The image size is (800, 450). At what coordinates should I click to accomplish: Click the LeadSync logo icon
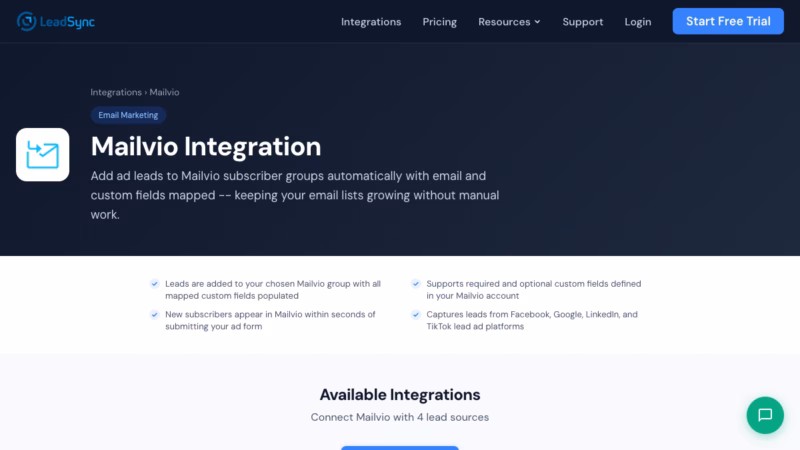(26, 21)
